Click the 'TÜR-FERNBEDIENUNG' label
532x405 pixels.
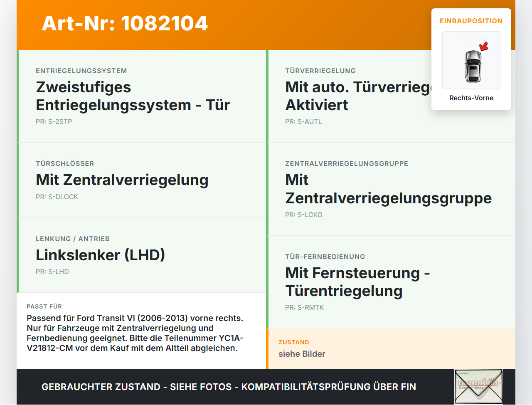click(x=325, y=257)
